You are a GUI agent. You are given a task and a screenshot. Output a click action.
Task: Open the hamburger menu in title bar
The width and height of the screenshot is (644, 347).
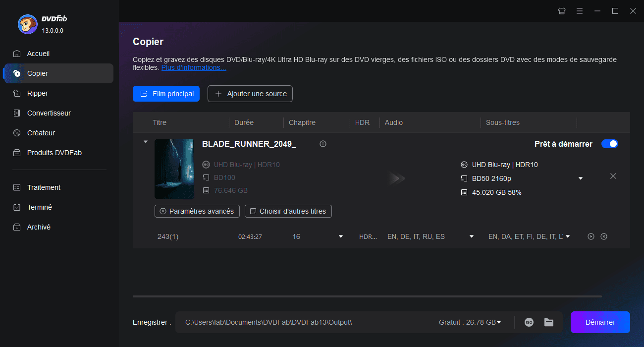click(580, 11)
